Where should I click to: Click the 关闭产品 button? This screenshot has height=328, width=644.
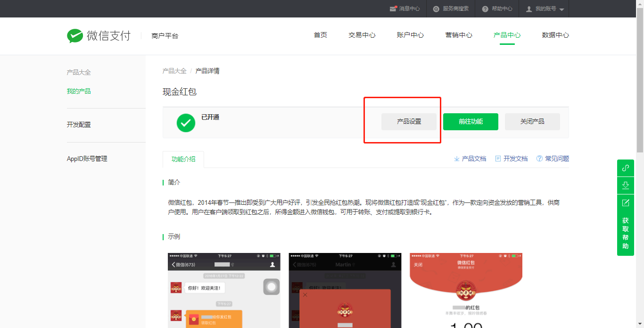(x=532, y=121)
